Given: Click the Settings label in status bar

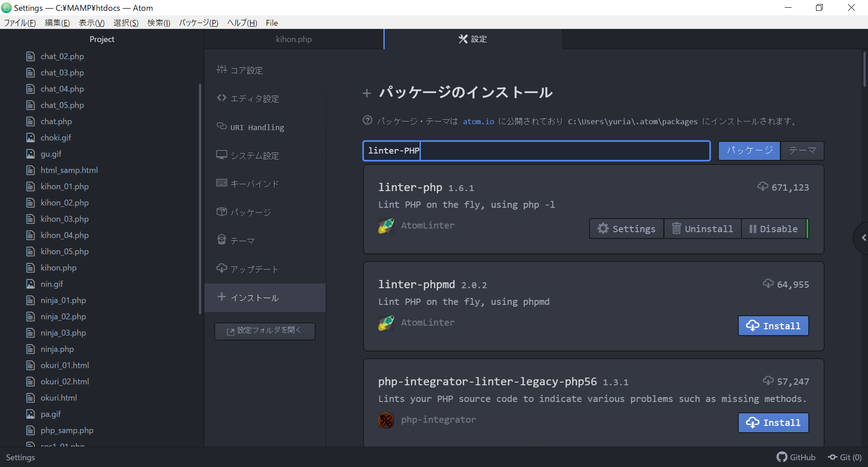Looking at the screenshot, I should [20, 458].
